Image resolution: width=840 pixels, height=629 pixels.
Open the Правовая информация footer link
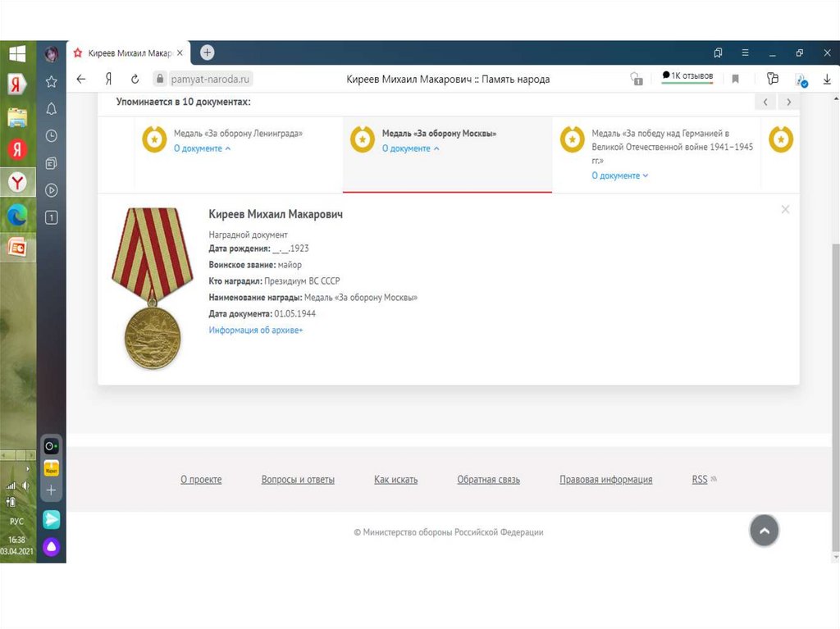[x=606, y=480]
